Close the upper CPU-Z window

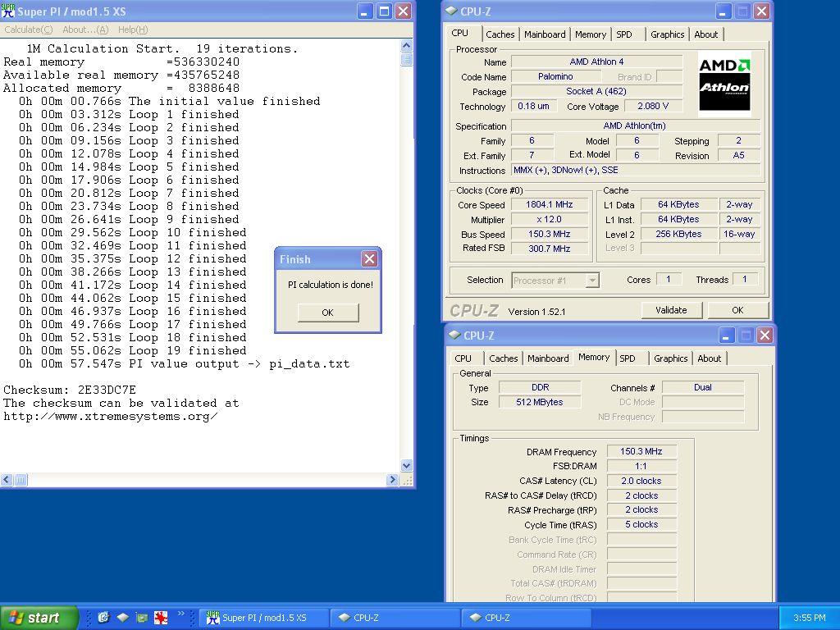[x=761, y=11]
